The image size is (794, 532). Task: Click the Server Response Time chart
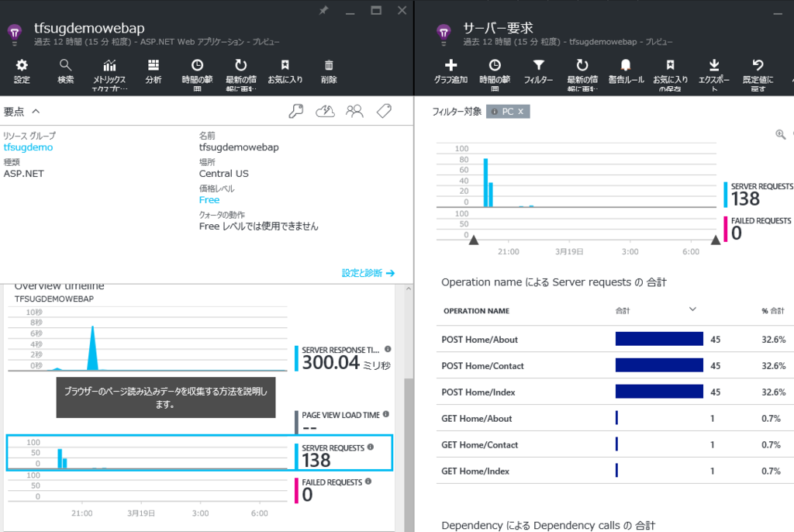147,340
